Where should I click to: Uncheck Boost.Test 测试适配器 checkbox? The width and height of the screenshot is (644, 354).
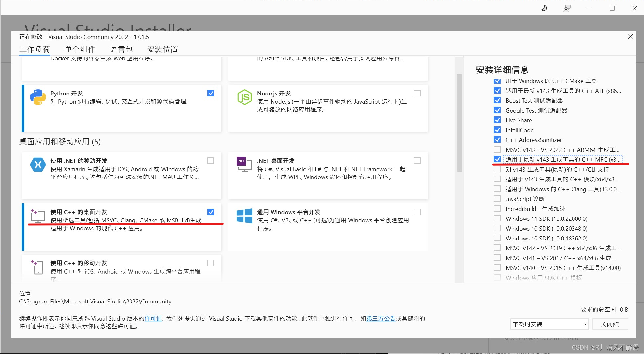point(497,100)
